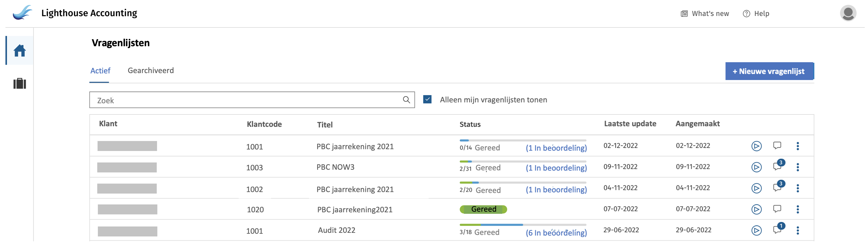Click into the Zoek search field

[246, 100]
